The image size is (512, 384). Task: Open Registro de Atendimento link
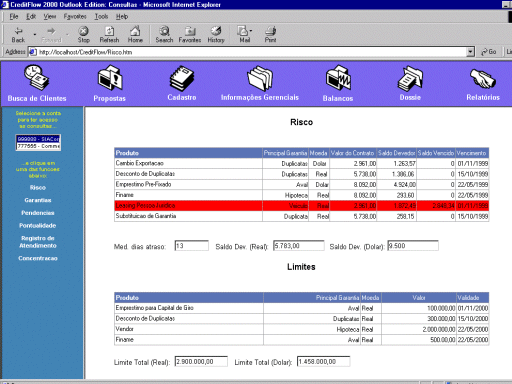pos(38,242)
